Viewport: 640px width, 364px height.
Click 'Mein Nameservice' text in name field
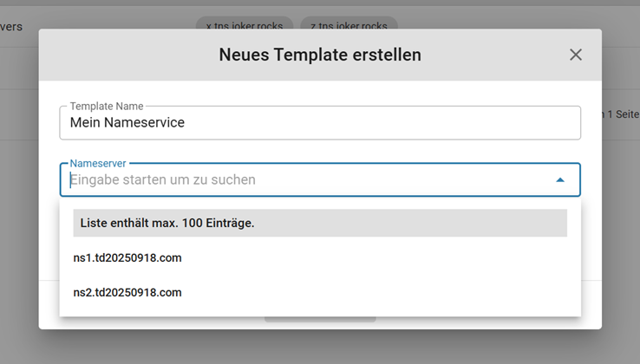[127, 123]
